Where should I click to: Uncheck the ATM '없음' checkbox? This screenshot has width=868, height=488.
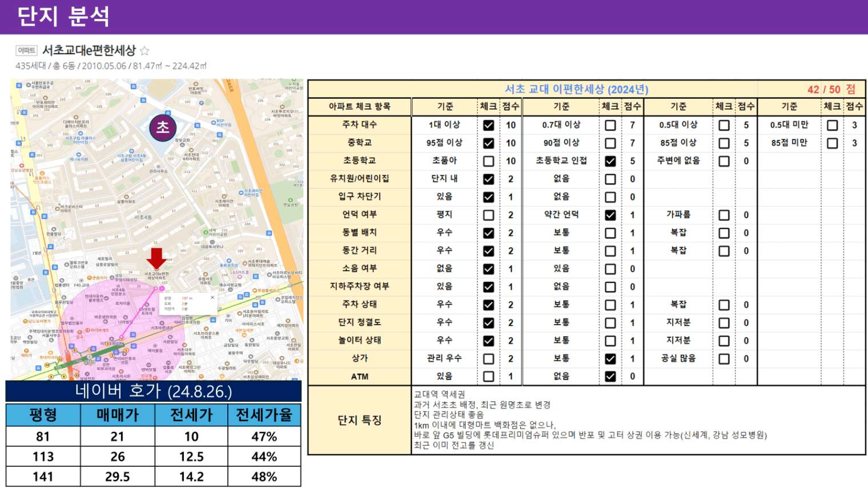click(x=610, y=377)
